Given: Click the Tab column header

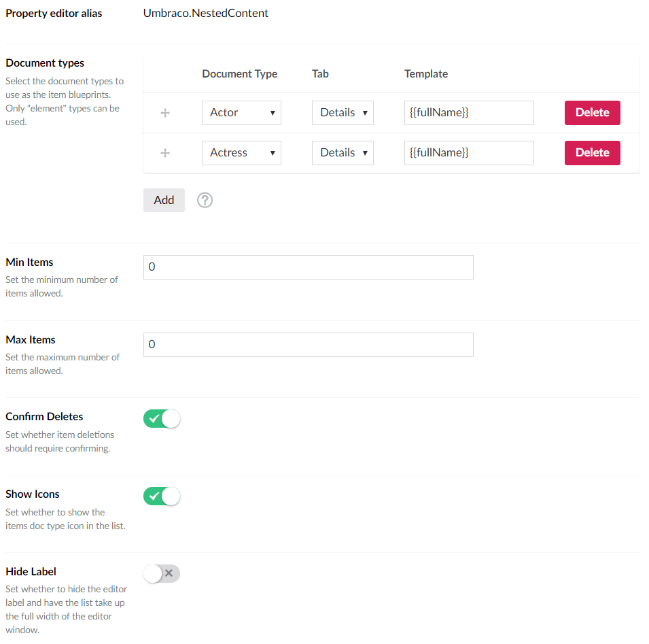Looking at the screenshot, I should [x=320, y=73].
